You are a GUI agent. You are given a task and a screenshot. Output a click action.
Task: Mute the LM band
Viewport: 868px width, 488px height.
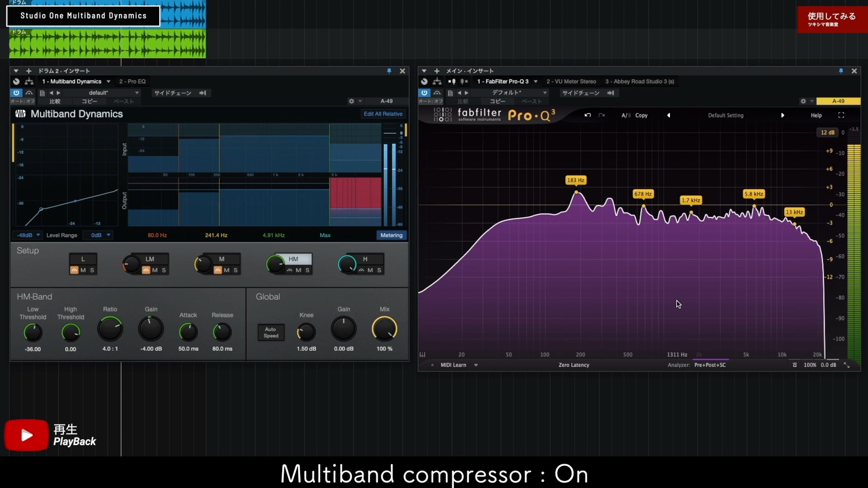click(155, 270)
